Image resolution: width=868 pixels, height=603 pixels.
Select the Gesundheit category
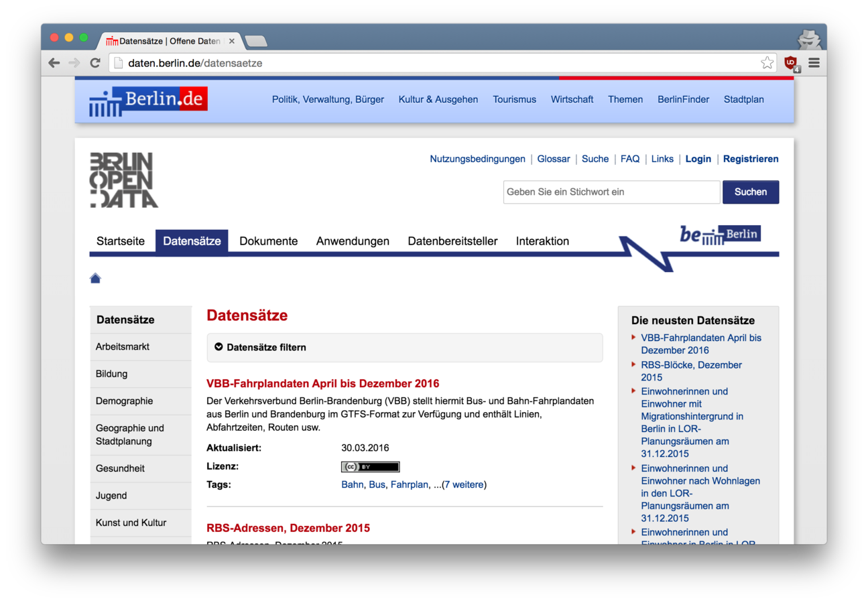[x=140, y=469]
